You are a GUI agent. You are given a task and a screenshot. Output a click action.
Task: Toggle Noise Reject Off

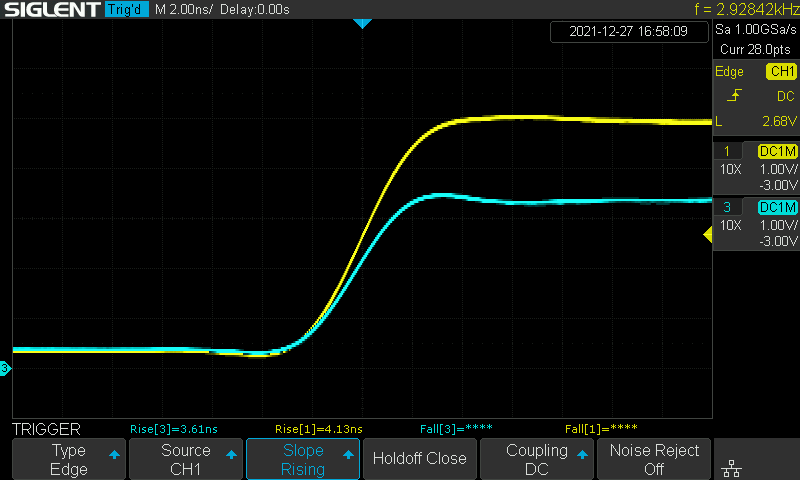tap(654, 459)
